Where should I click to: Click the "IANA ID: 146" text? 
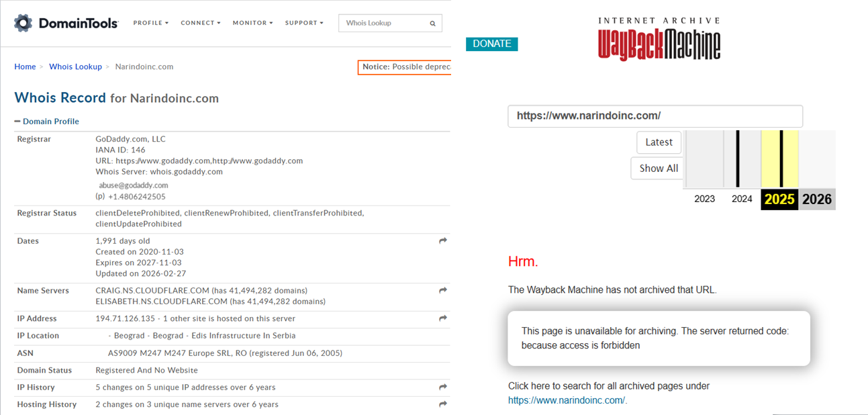[x=120, y=150]
